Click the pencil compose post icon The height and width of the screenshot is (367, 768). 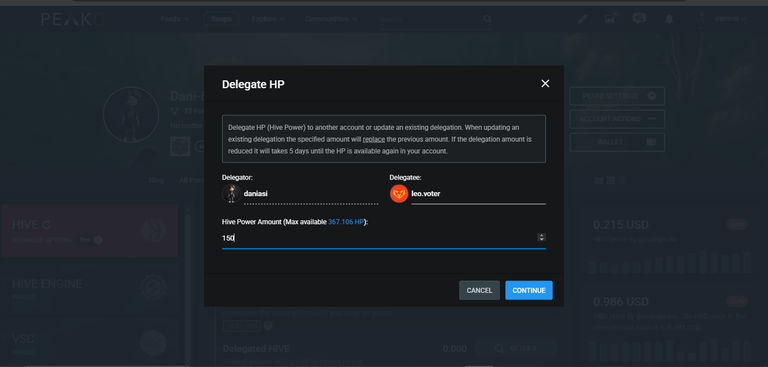click(582, 19)
